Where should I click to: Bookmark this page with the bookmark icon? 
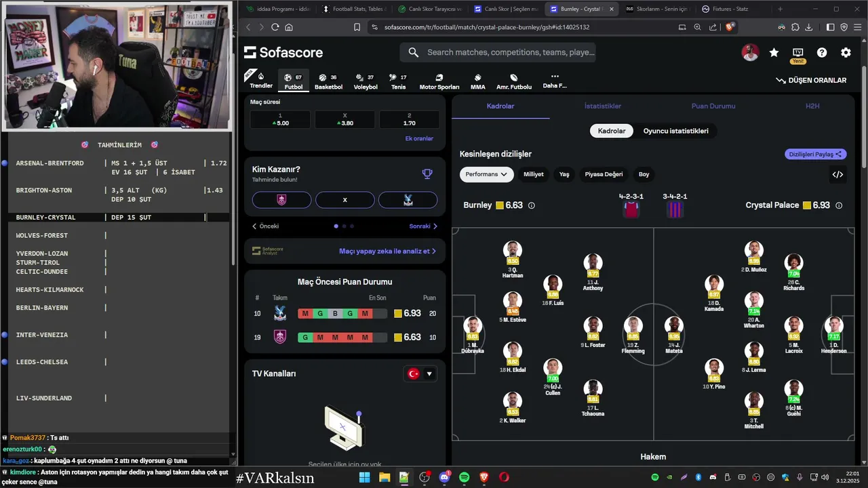click(x=357, y=27)
